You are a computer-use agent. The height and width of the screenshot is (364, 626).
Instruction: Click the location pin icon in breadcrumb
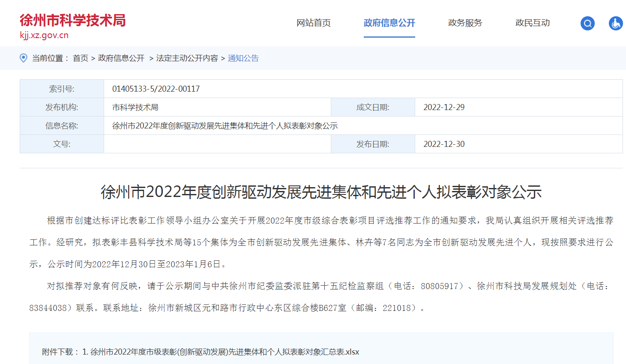pos(24,58)
